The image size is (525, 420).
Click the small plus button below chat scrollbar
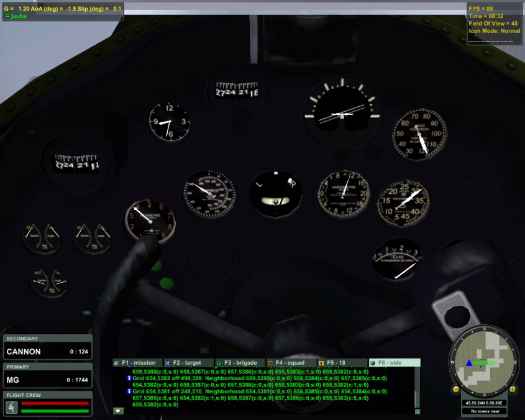pos(417,412)
